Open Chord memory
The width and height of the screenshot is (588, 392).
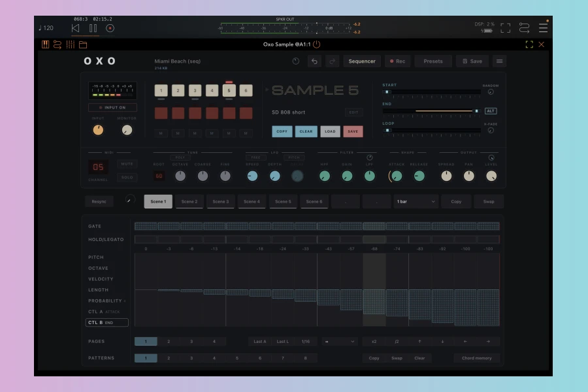tap(477, 358)
